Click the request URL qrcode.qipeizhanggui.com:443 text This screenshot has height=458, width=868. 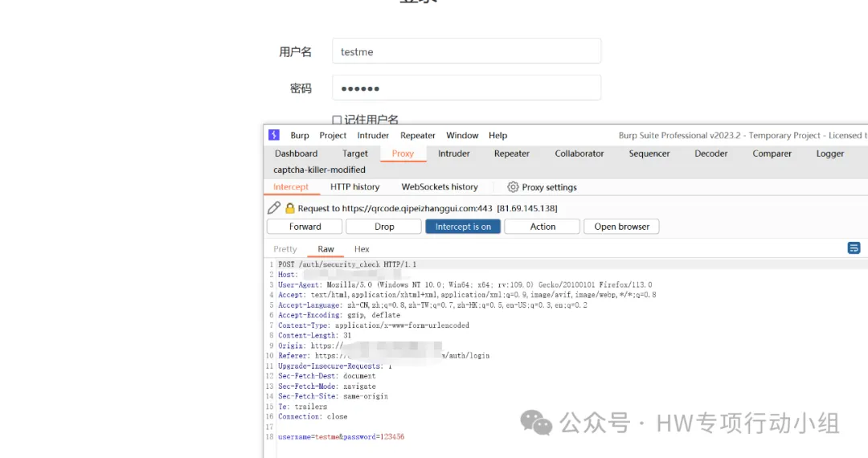[417, 209]
